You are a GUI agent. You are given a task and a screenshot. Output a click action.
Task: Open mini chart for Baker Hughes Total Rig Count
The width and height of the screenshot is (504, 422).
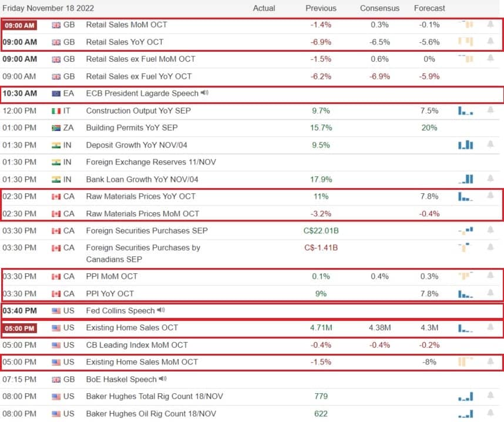[465, 396]
